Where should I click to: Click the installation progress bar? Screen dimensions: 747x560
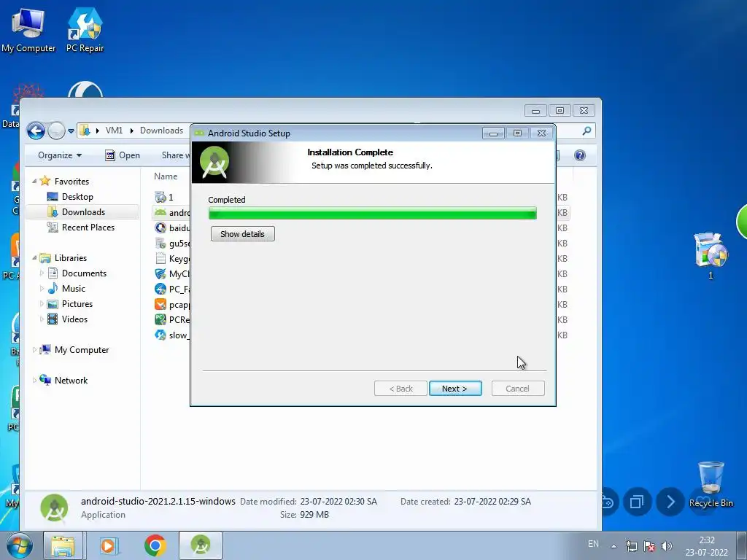pyautogui.click(x=373, y=213)
